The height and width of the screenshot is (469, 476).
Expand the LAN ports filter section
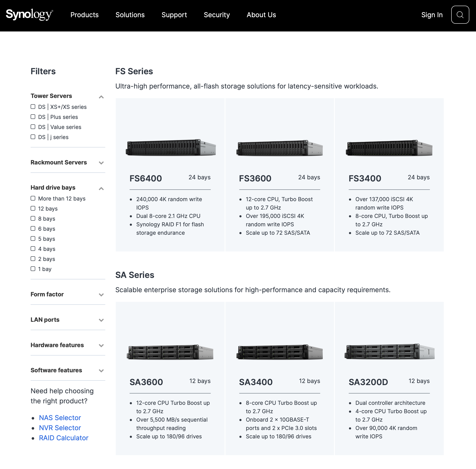tap(101, 320)
